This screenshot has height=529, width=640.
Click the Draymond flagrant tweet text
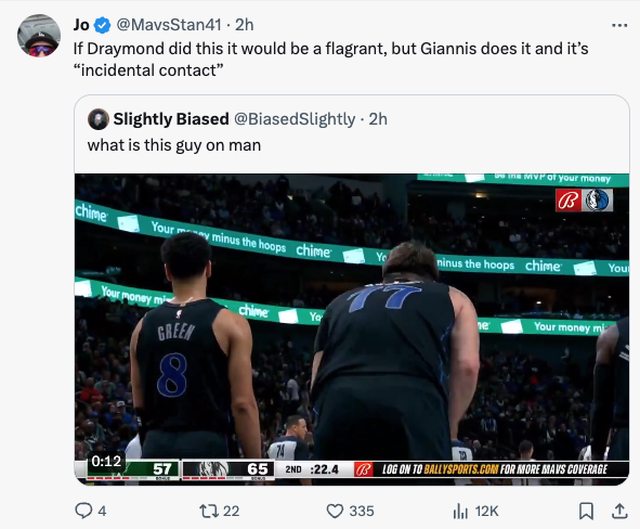point(330,59)
